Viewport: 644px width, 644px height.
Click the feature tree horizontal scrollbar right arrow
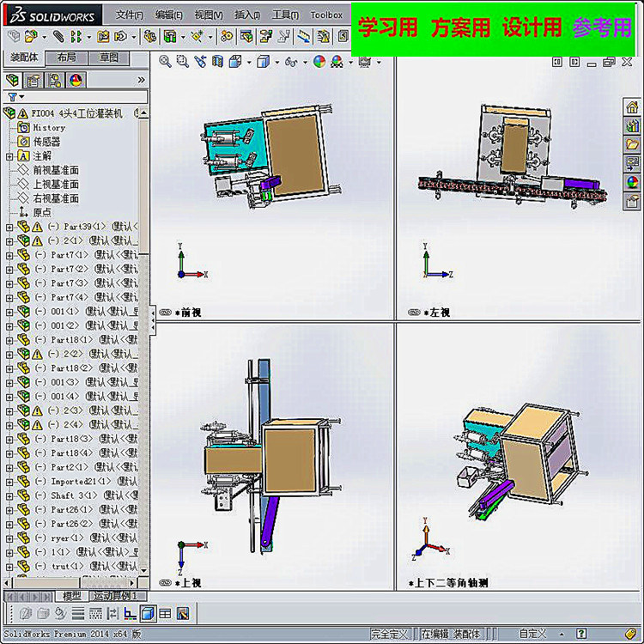pyautogui.click(x=132, y=583)
